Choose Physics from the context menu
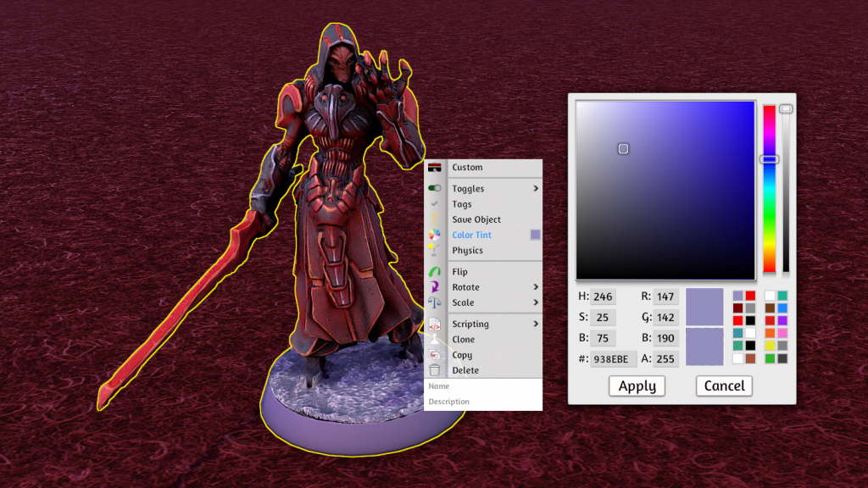This screenshot has height=488, width=868. (467, 251)
